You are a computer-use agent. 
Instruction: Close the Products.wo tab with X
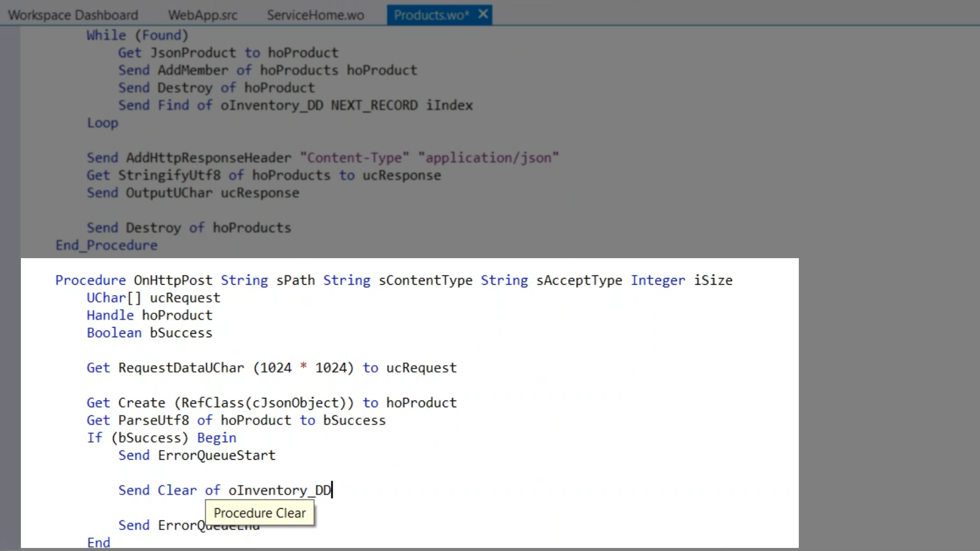[x=483, y=14]
